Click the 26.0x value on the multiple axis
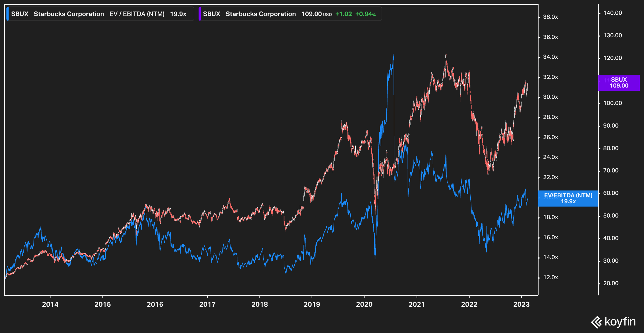The height and width of the screenshot is (333, 644). pyautogui.click(x=550, y=137)
